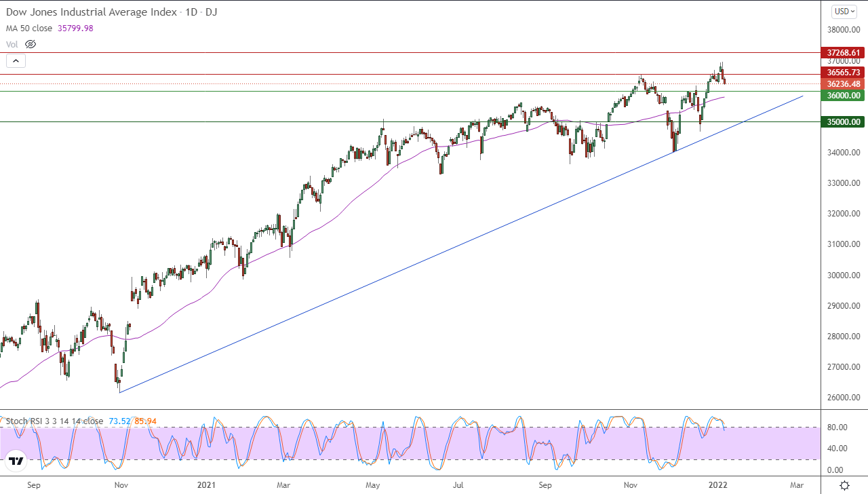This screenshot has width=868, height=494.
Task: Click the TradingView logo icon
Action: tap(17, 461)
